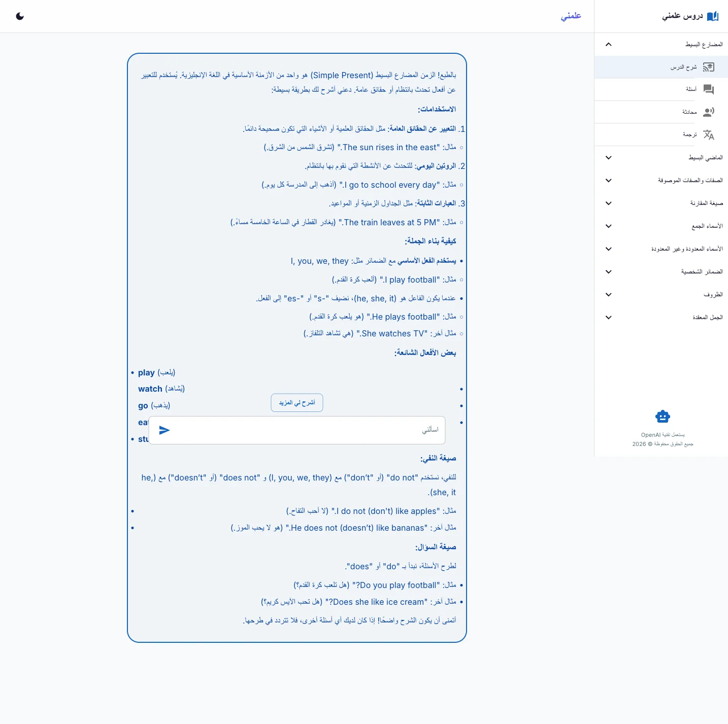Click the conversation speaking person icon
This screenshot has width=728, height=724.
click(x=709, y=112)
